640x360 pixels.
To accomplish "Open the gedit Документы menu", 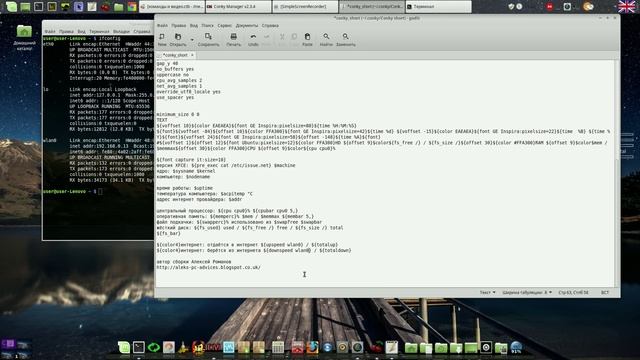I will [247, 25].
